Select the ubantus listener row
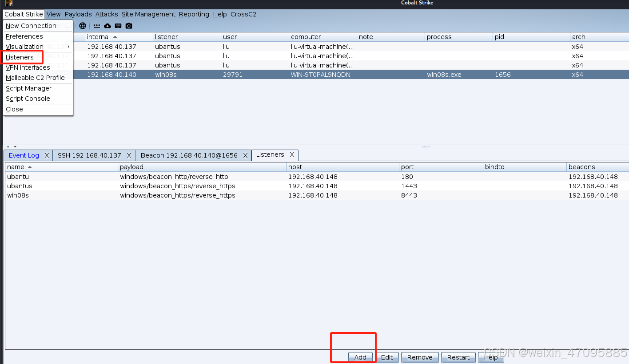629x364 pixels. point(317,186)
